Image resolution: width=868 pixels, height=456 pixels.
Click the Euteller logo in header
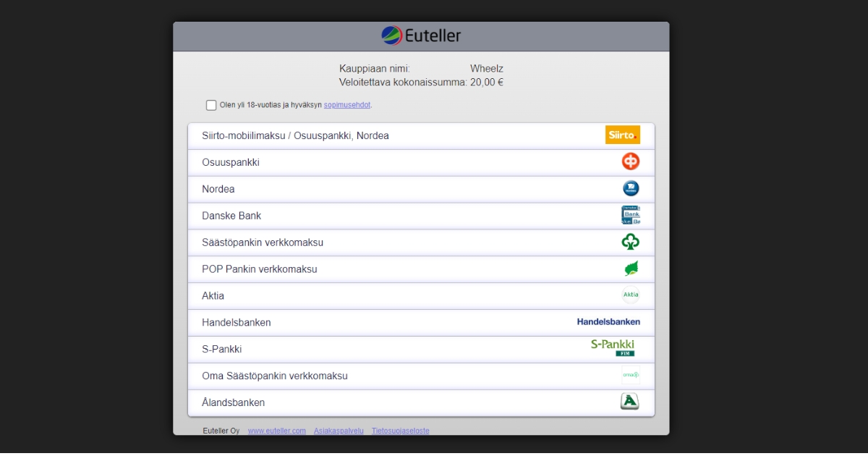coord(421,35)
